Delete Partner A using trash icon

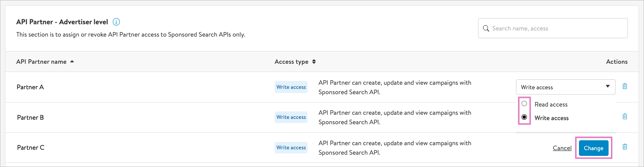[625, 86]
